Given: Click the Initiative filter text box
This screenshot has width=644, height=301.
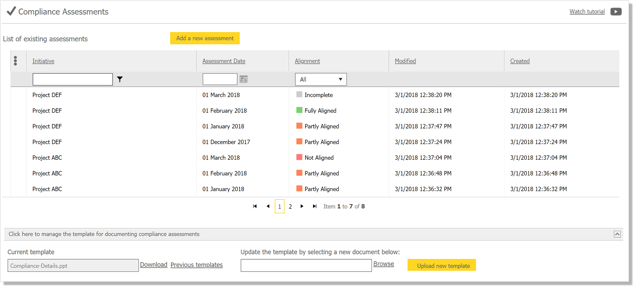Looking at the screenshot, I should coord(73,79).
